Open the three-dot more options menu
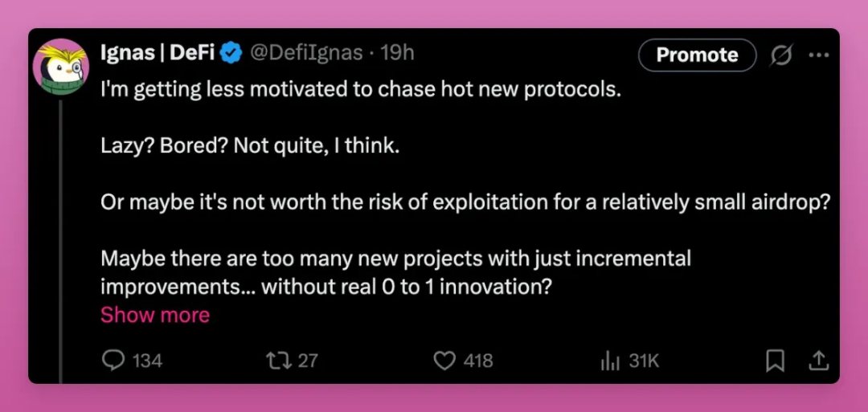 point(818,55)
